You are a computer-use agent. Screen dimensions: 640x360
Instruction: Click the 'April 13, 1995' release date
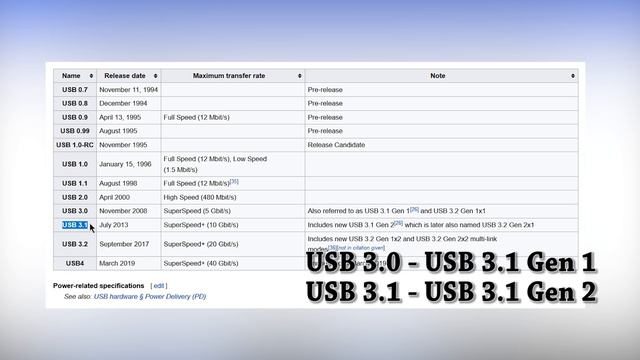[120, 117]
